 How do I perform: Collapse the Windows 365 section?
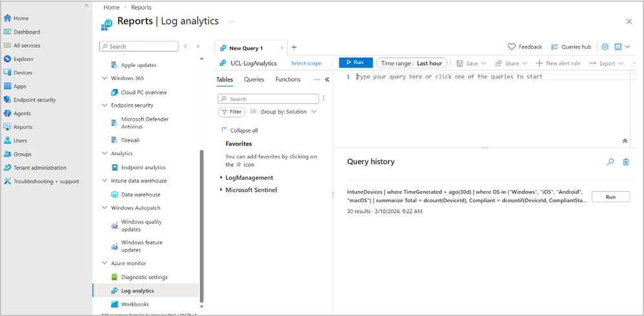point(105,78)
